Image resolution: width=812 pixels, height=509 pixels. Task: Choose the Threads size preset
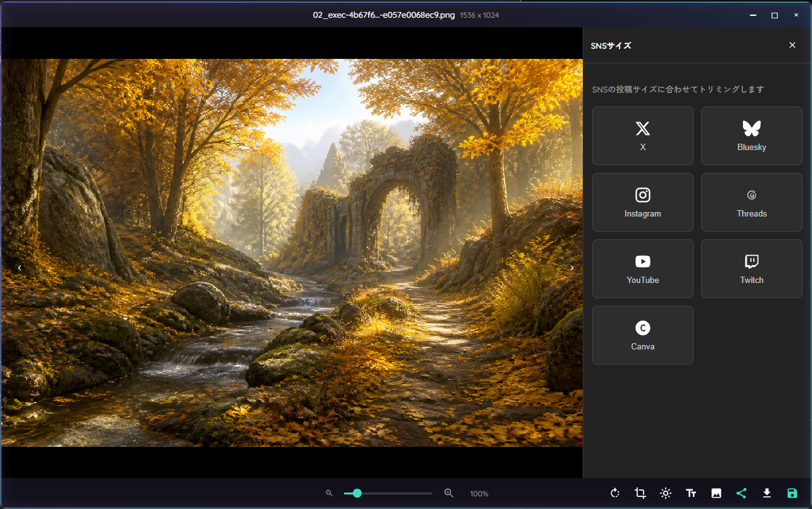[752, 203]
